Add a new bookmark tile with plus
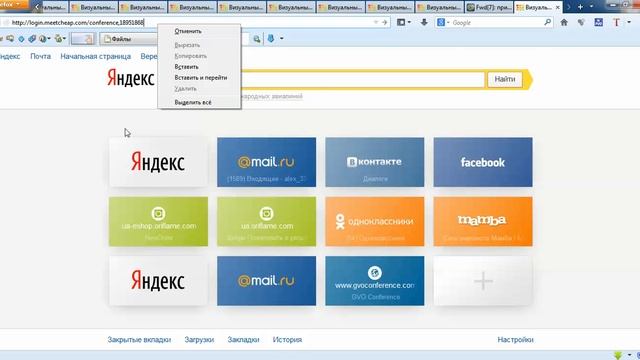The width and height of the screenshot is (640, 360). coord(483,281)
